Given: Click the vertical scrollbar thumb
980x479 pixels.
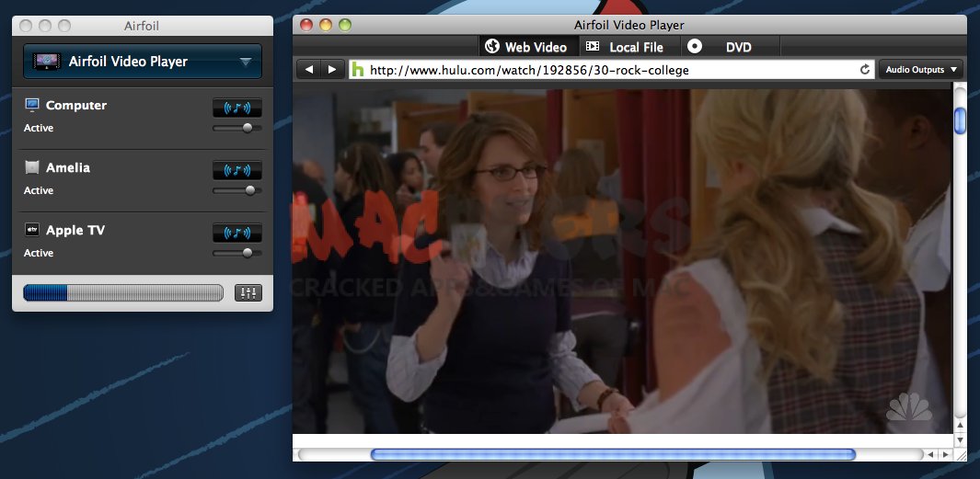Looking at the screenshot, I should (x=960, y=120).
